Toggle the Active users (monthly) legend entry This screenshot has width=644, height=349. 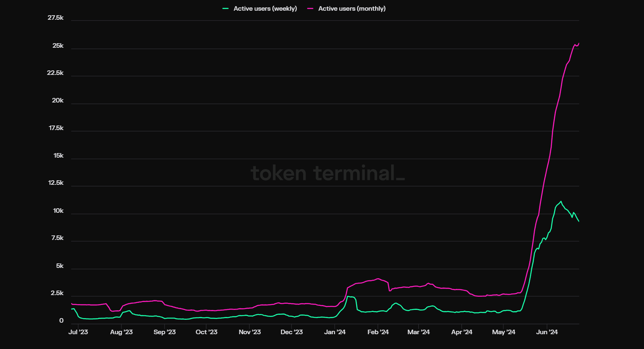[x=352, y=8]
